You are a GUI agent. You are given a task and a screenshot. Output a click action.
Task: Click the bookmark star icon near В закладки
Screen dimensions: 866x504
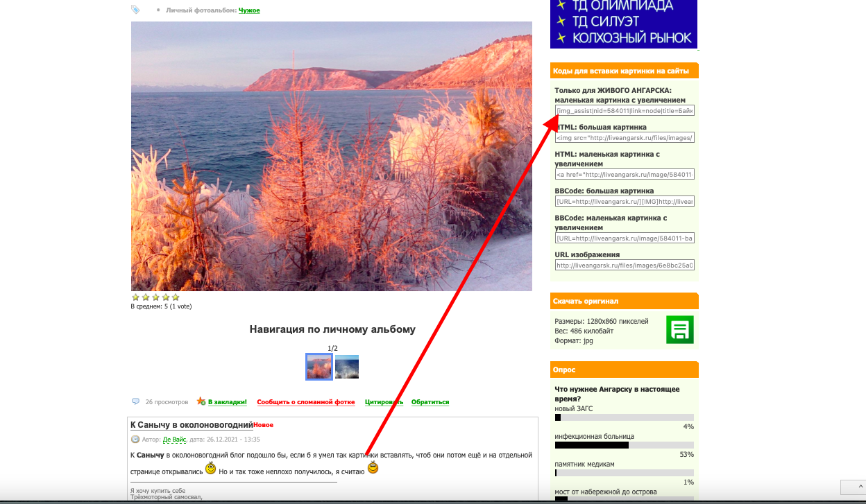201,401
